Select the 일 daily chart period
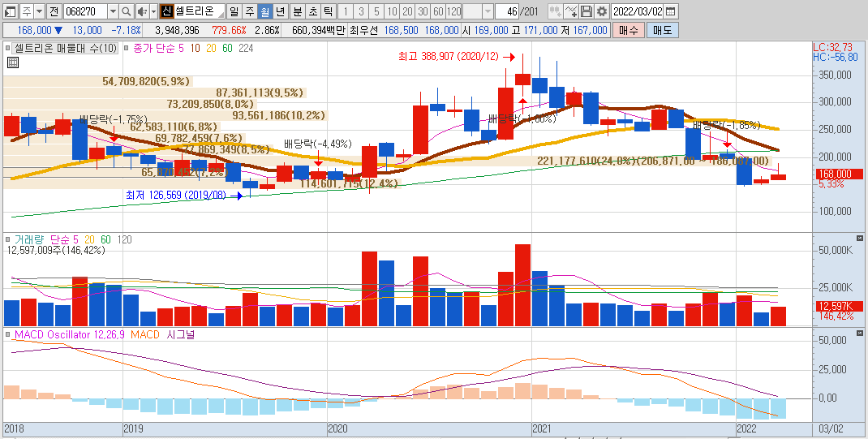Screen dimensions: 868x439 (x=234, y=11)
